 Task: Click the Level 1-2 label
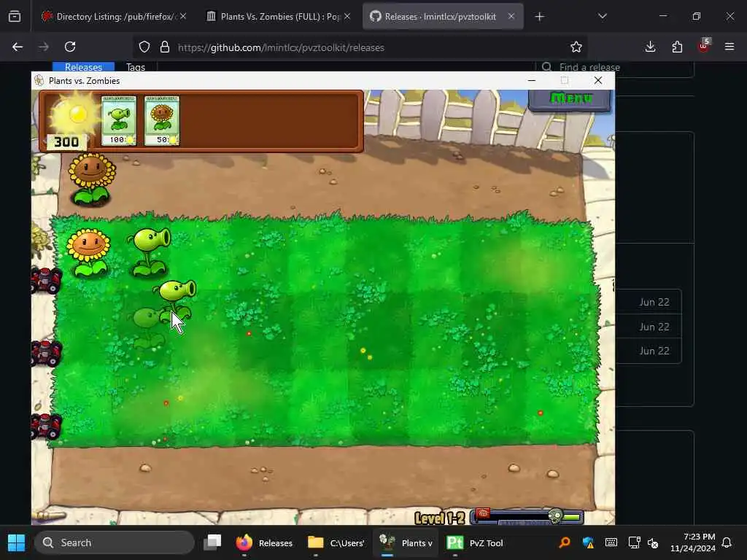439,518
